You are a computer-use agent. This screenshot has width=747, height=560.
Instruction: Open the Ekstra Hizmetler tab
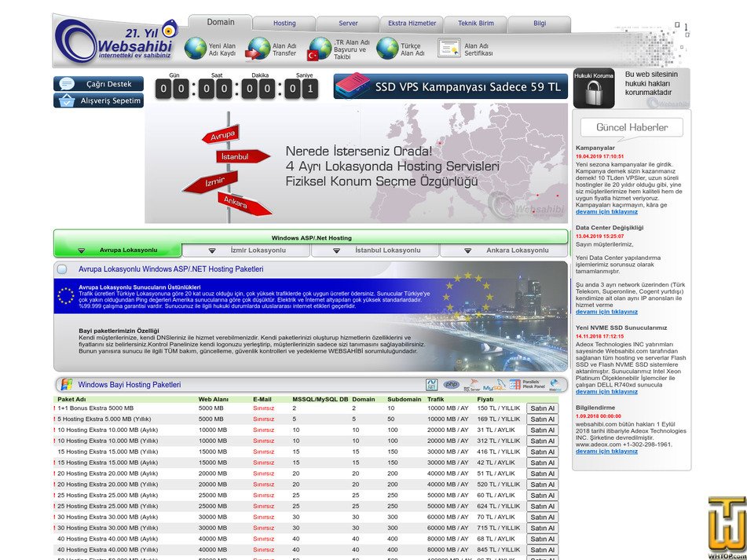click(412, 24)
